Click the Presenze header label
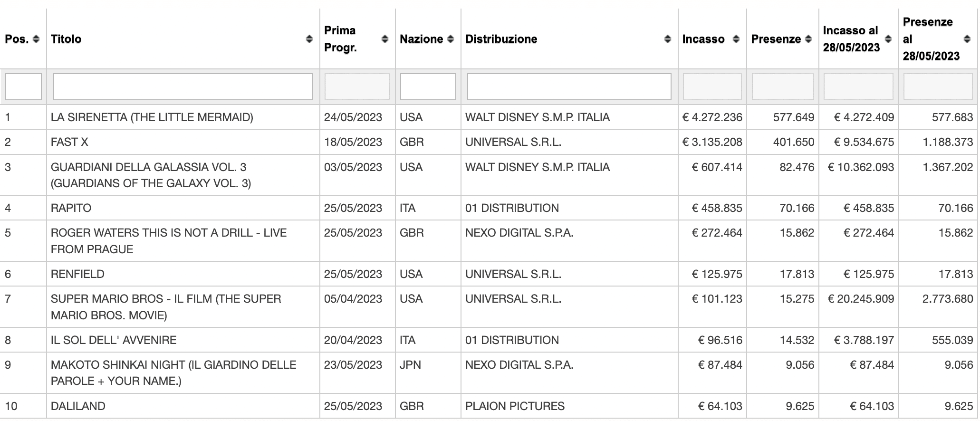This screenshot has height=421, width=980. 776,39
